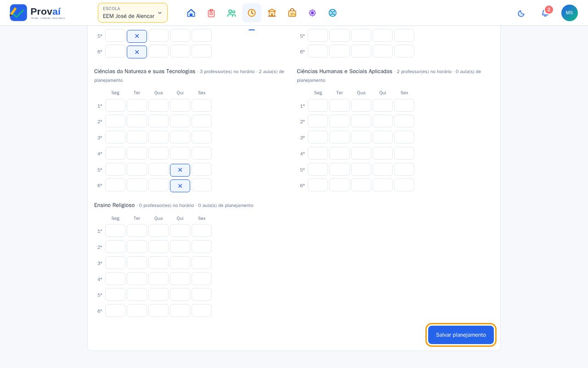Image resolution: width=588 pixels, height=368 pixels.
Task: Mark Ter 2ª cell in Ciências Humanas grid
Action: click(x=339, y=121)
